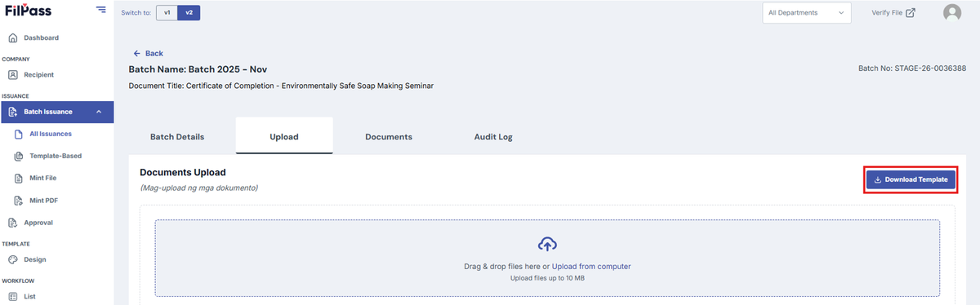Go to Dashboard in sidebar
Screen dimensions: 980x305
pos(41,38)
